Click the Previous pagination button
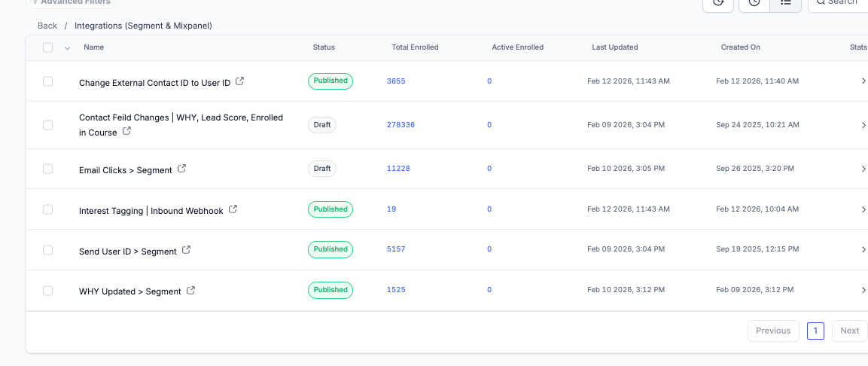Image resolution: width=868 pixels, height=366 pixels. pyautogui.click(x=773, y=331)
